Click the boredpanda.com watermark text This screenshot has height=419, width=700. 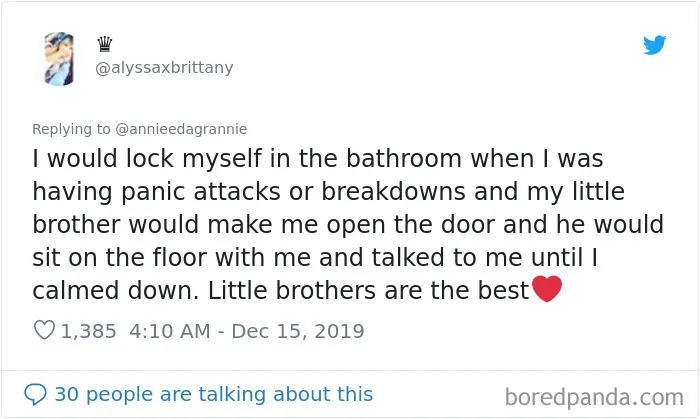(594, 397)
